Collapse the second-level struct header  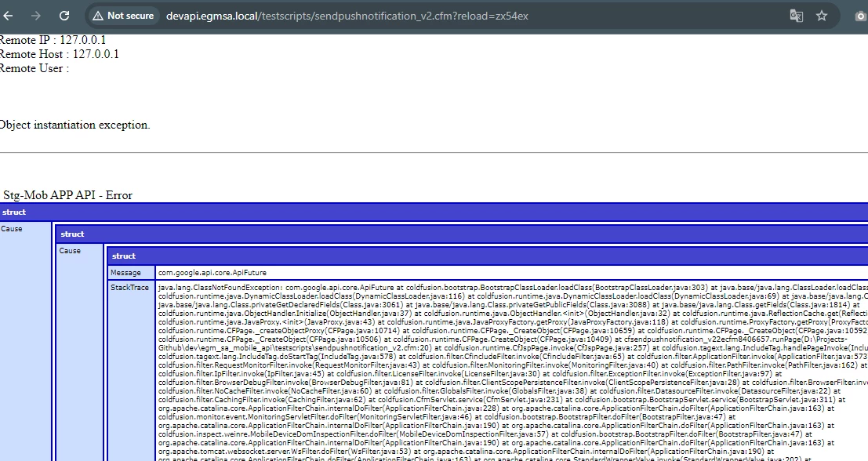[463, 234]
